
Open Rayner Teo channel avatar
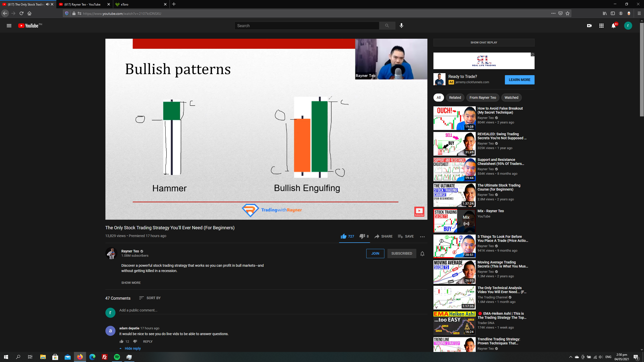(111, 253)
